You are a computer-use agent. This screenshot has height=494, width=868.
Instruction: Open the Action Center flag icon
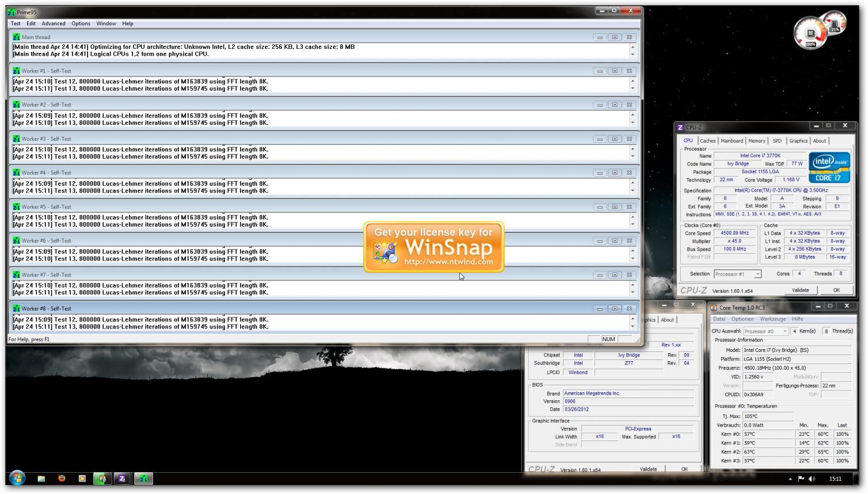point(801,478)
